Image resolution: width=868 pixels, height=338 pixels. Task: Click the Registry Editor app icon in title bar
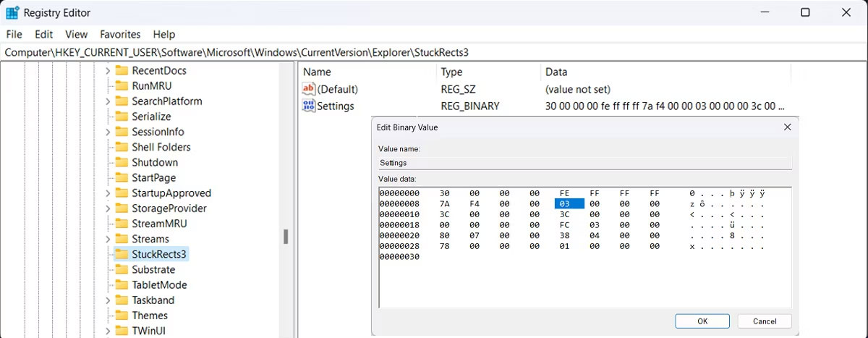point(12,12)
